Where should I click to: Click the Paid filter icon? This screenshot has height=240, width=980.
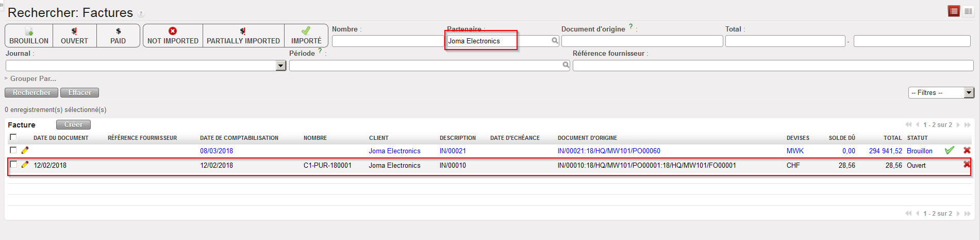point(118,31)
